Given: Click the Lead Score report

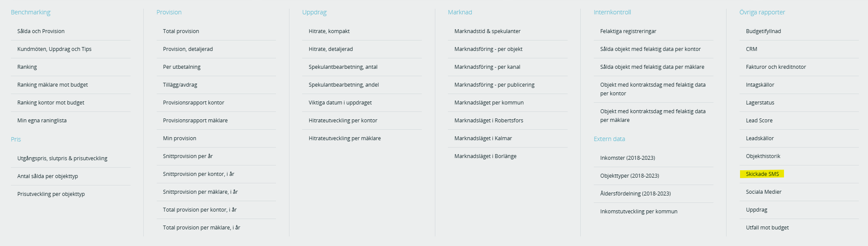Looking at the screenshot, I should click(x=759, y=121).
